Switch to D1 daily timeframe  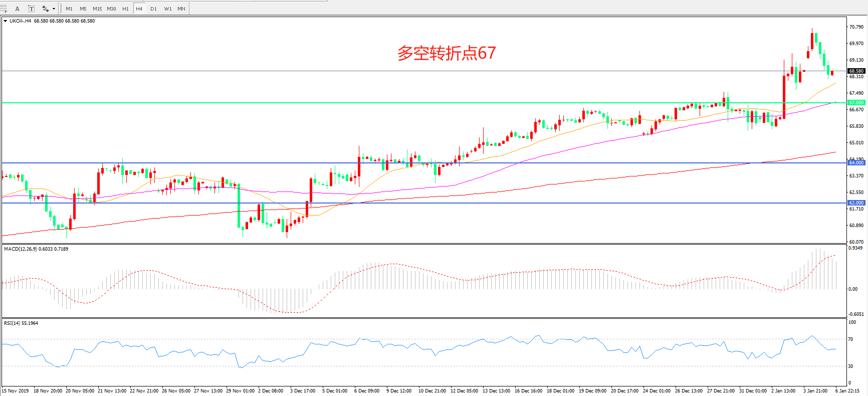coord(153,9)
